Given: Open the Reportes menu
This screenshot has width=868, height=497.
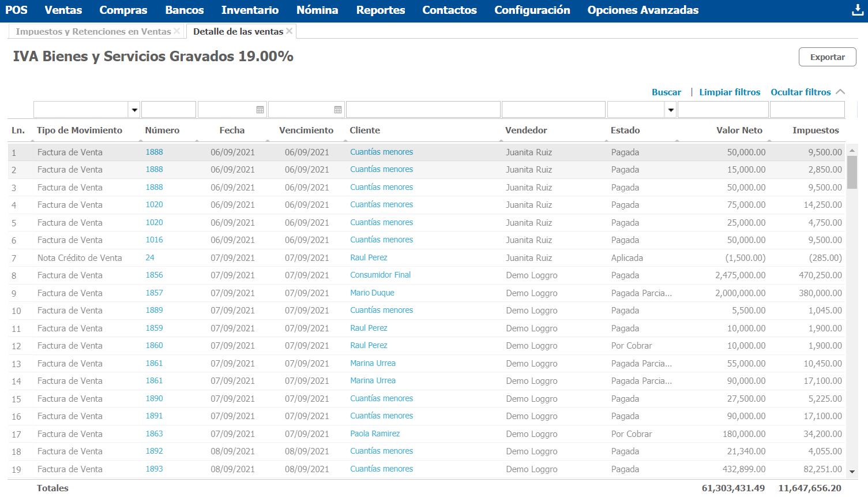Looking at the screenshot, I should tap(380, 10).
